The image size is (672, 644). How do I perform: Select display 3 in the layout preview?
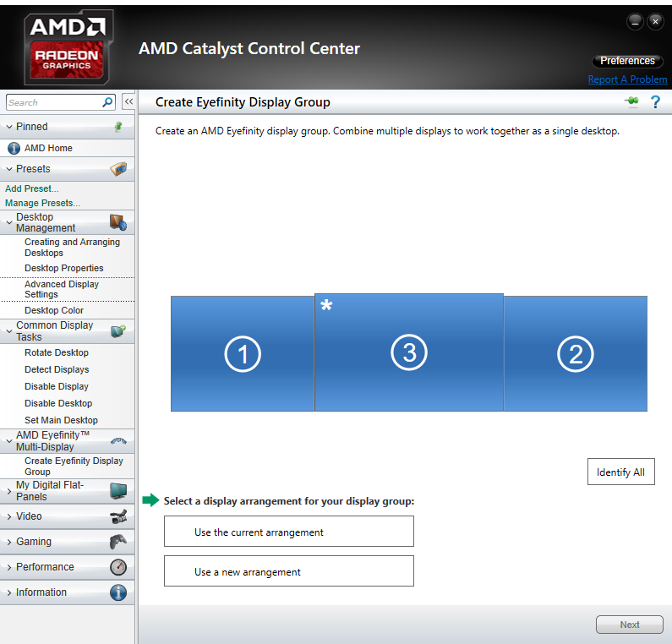409,352
